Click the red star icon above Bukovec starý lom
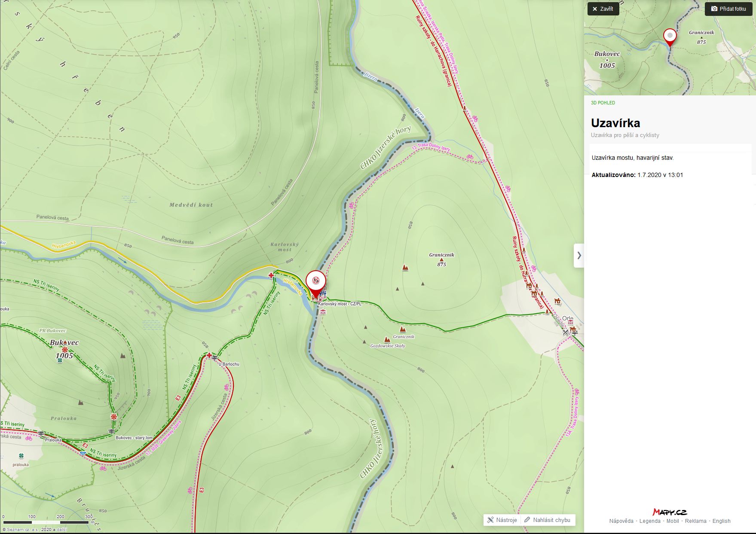 click(113, 417)
